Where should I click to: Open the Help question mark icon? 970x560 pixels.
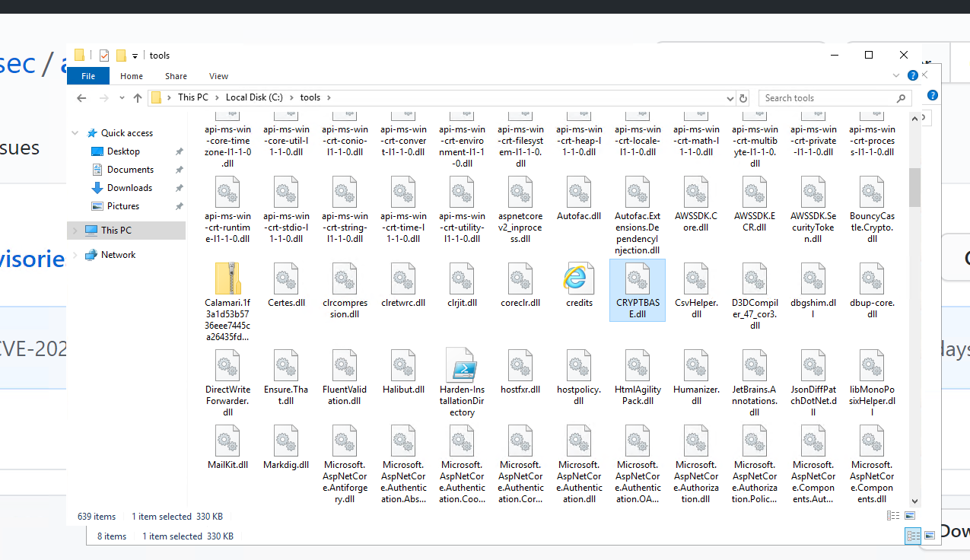(913, 76)
